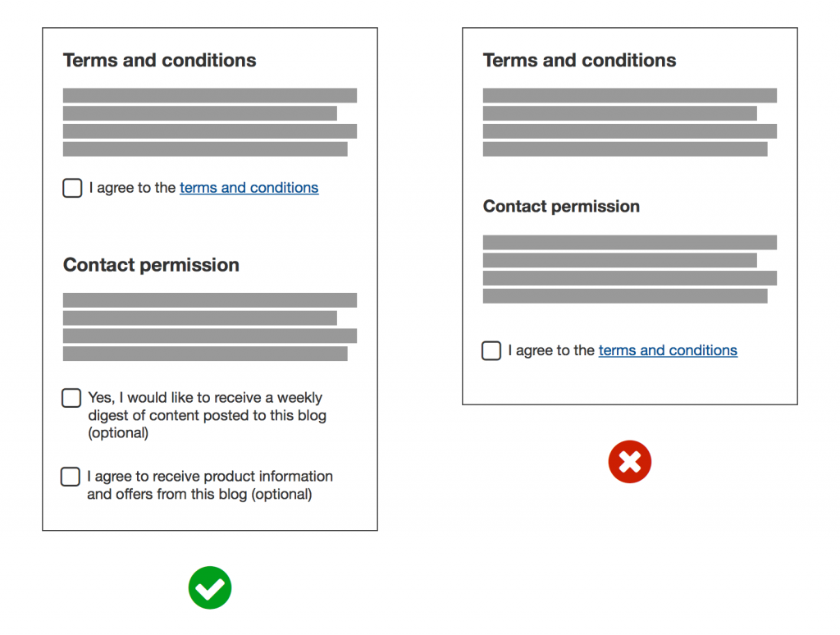Viewport: 840px width, 635px height.
Task: Click the grey placeholder text under right Terms heading
Action: (629, 122)
